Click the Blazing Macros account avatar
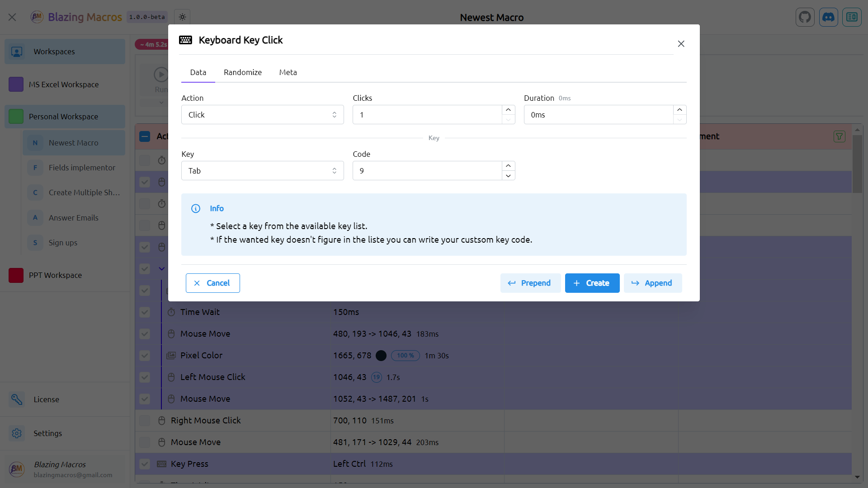 (x=17, y=469)
